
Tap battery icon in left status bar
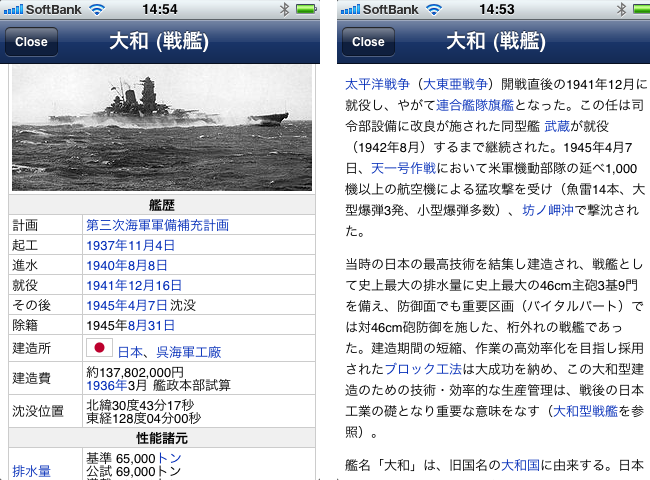pyautogui.click(x=307, y=9)
